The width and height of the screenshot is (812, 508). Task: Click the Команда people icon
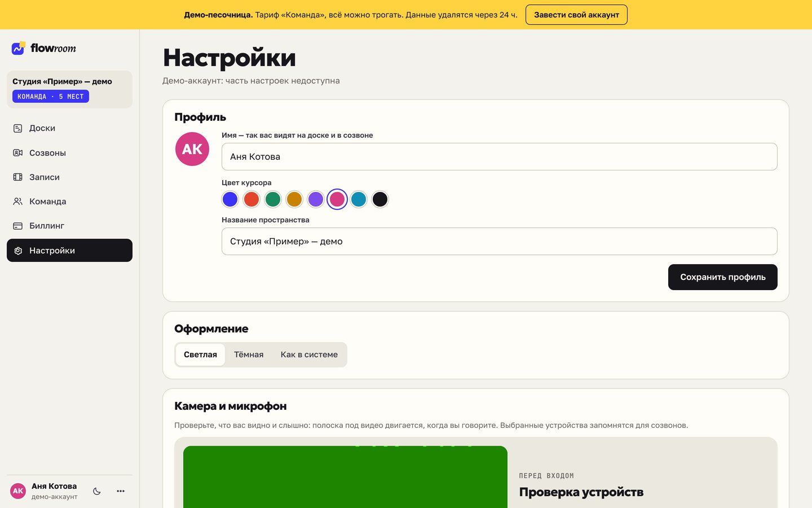(18, 202)
